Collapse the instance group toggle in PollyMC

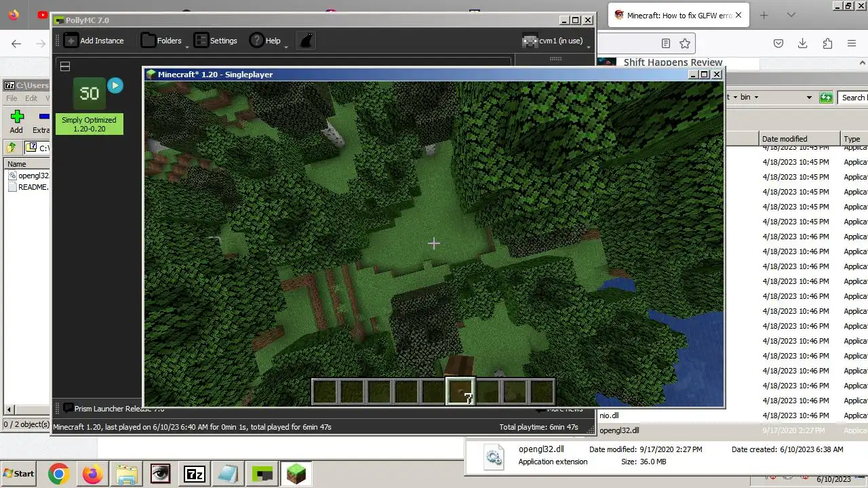(65, 66)
